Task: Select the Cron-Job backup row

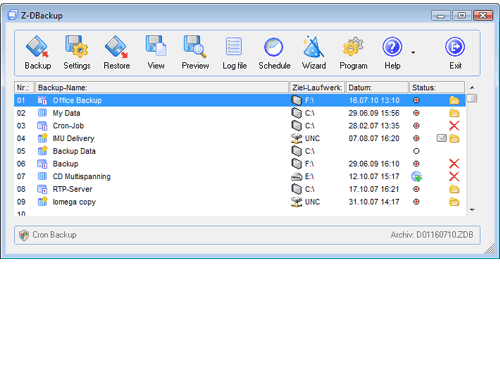Action: (240, 126)
